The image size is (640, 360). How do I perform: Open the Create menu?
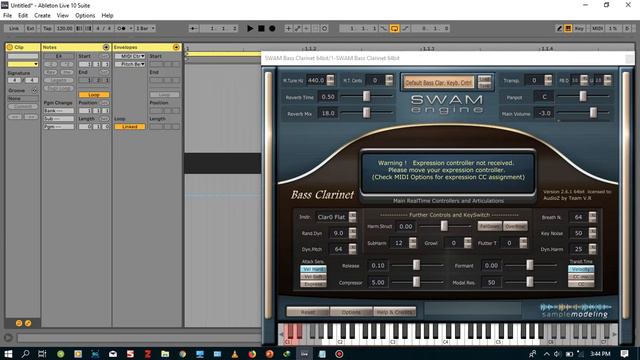(x=42, y=16)
